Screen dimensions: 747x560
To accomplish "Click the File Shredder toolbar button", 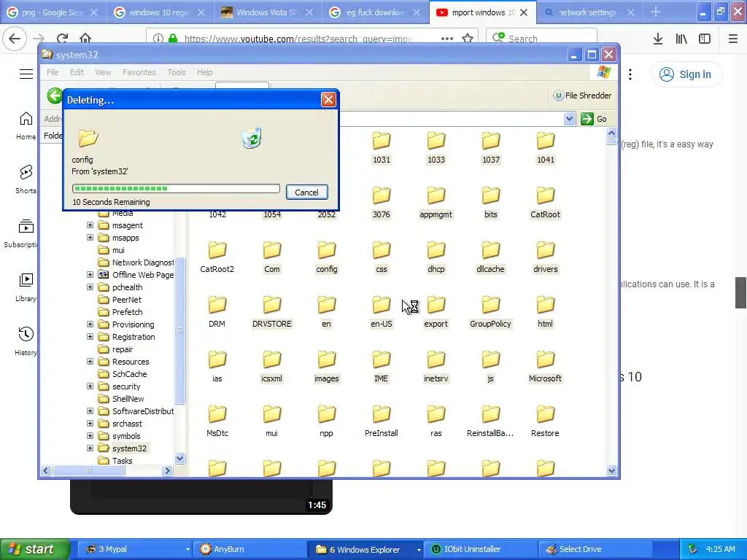I will tap(581, 96).
